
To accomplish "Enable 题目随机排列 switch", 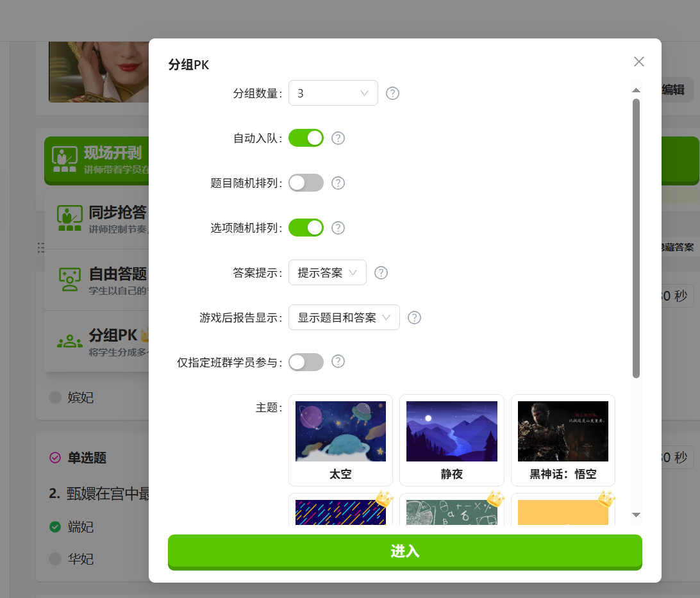I will [x=306, y=183].
